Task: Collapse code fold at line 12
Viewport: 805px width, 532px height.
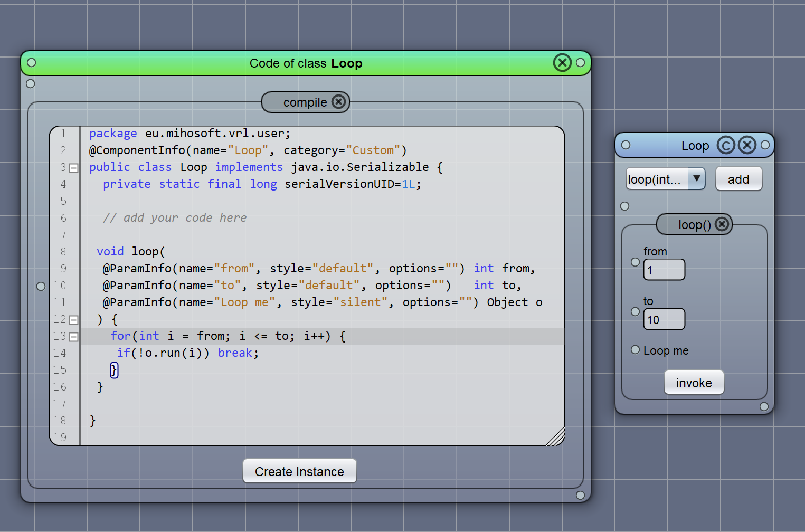Action: pyautogui.click(x=74, y=320)
